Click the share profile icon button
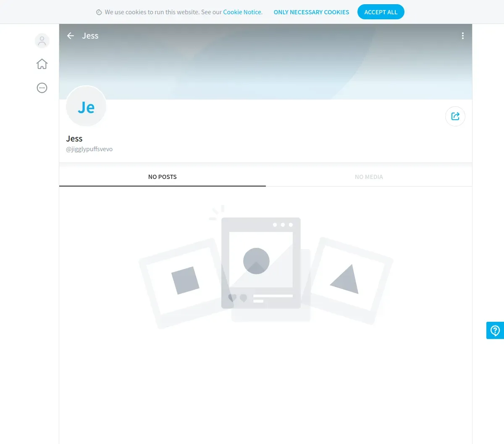 click(x=455, y=116)
